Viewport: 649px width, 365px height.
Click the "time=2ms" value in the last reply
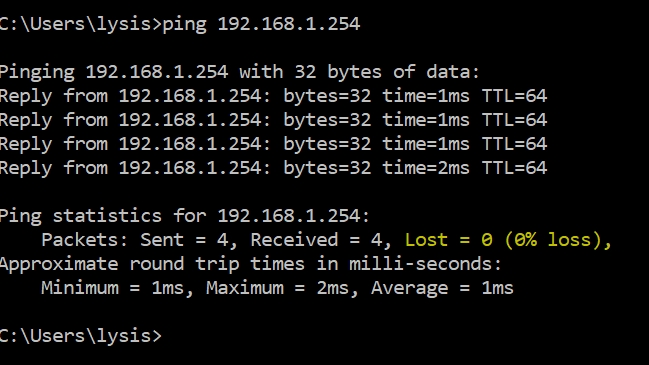425,168
